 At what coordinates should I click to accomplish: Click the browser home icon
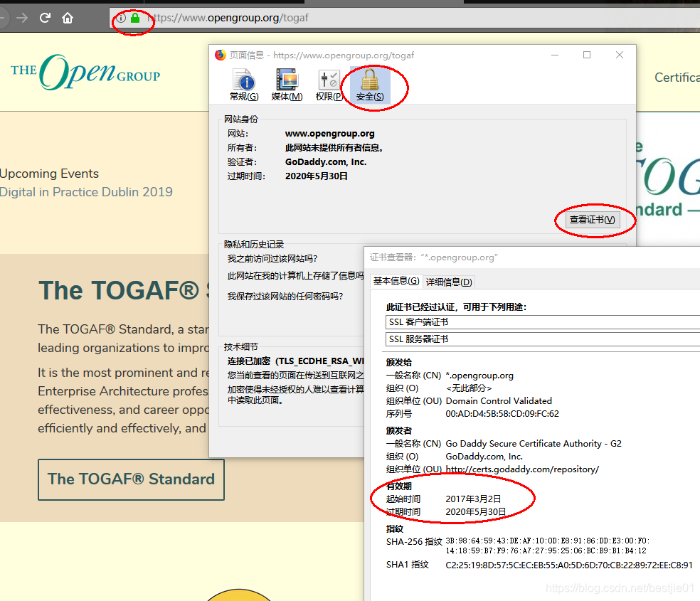coord(67,19)
